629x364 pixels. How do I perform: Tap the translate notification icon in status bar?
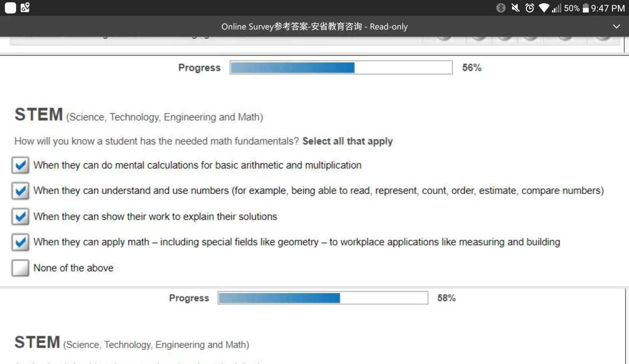pos(25,7)
